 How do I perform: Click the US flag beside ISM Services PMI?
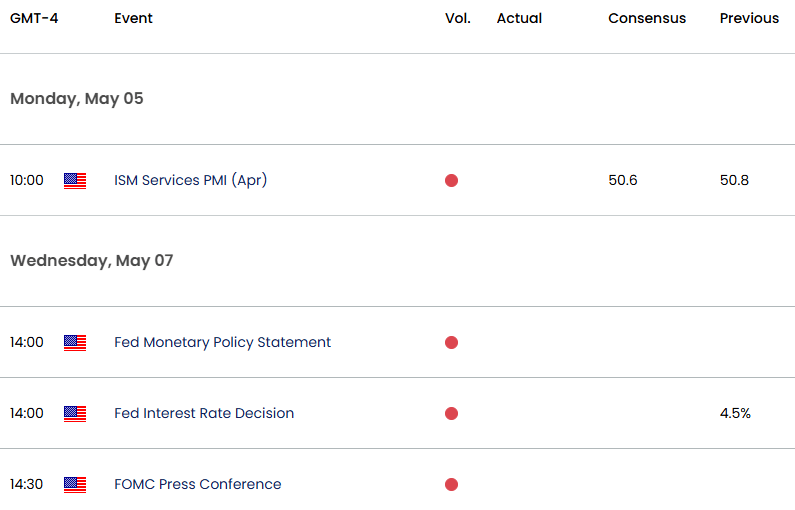pyautogui.click(x=75, y=180)
